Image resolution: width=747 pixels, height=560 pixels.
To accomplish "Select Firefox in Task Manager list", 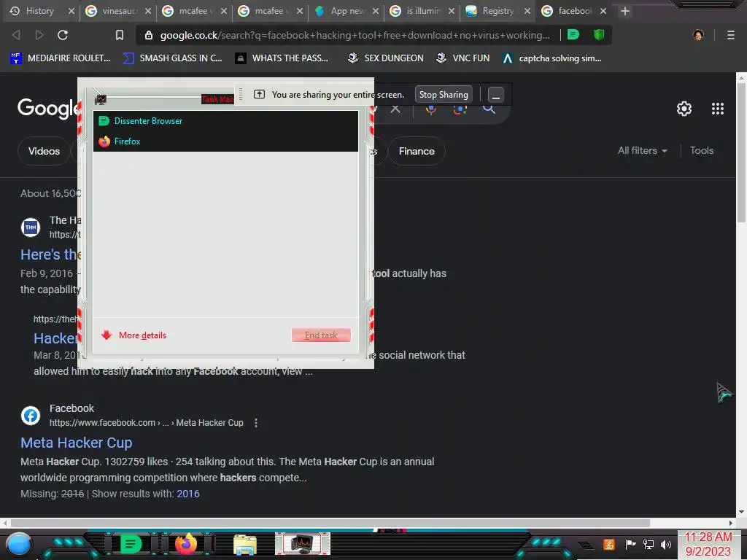I will pyautogui.click(x=225, y=141).
